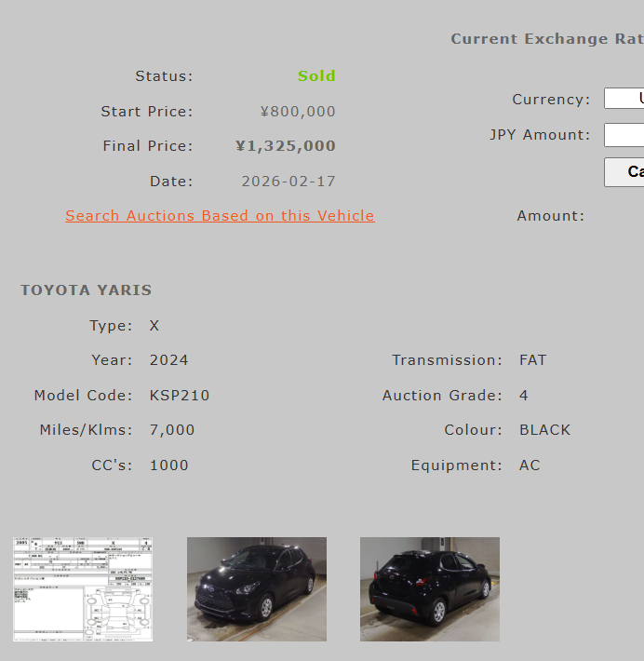The height and width of the screenshot is (661, 644).
Task: Select the Type value X
Action: tap(154, 326)
